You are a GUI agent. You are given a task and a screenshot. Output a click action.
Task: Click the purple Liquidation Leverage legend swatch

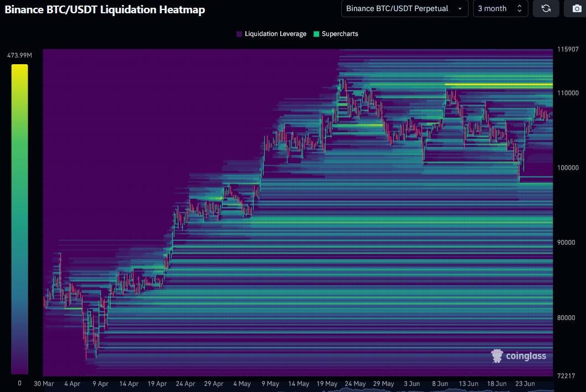coord(239,34)
